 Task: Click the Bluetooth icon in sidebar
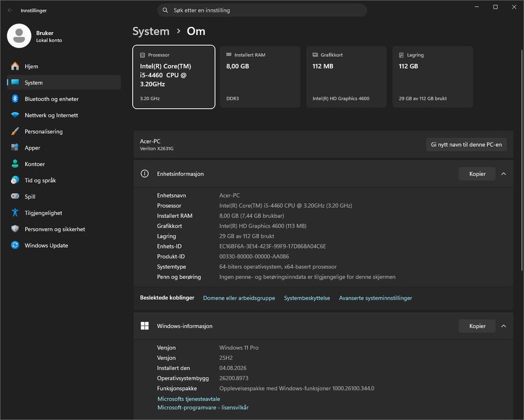click(x=15, y=99)
